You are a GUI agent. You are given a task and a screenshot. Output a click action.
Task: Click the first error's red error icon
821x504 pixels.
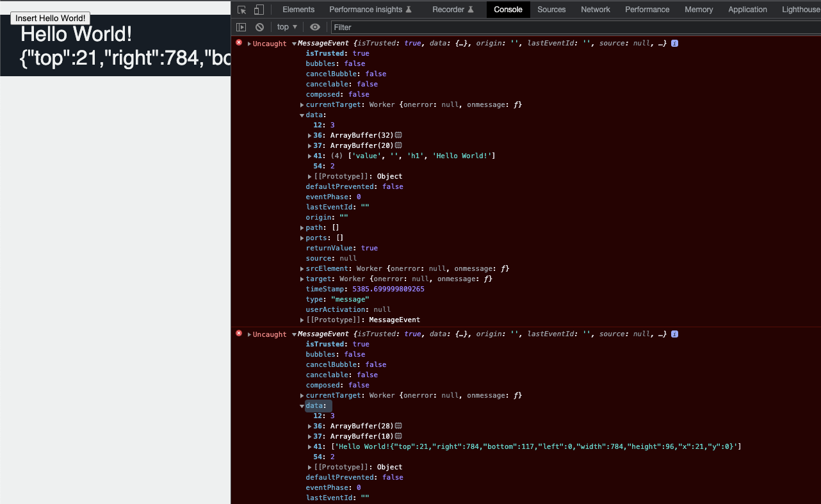[240, 43]
